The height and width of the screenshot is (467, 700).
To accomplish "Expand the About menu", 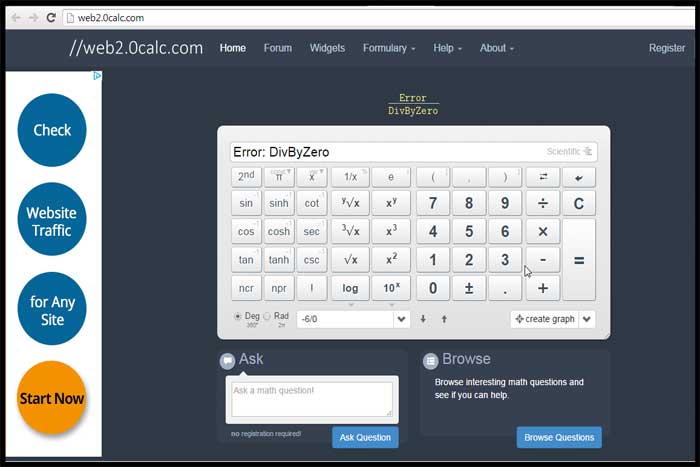I will pos(497,48).
